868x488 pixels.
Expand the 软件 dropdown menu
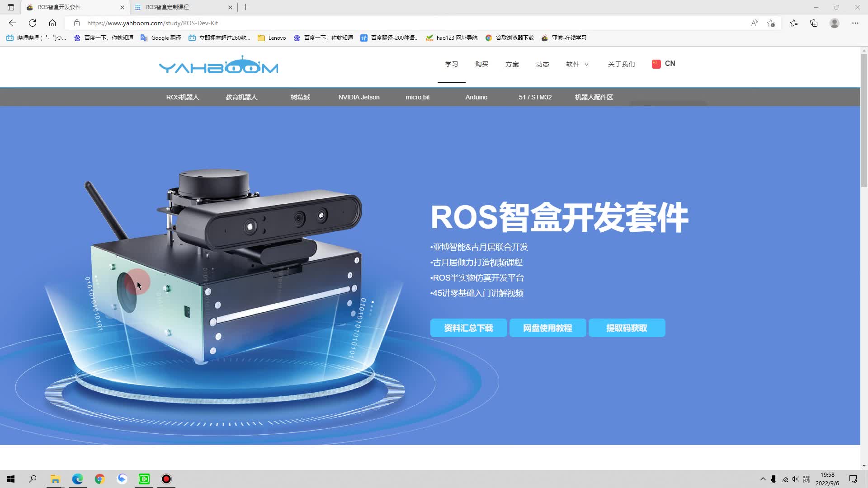point(577,64)
